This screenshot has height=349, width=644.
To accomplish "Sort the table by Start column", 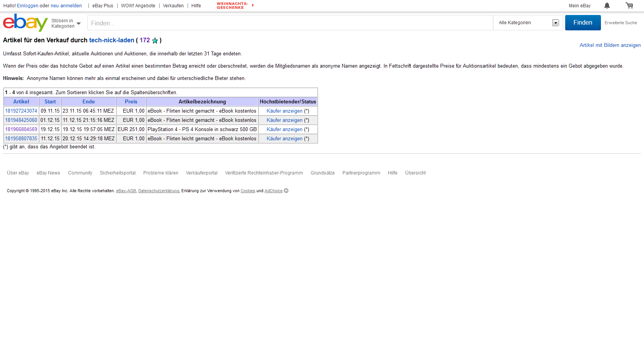I will point(50,102).
